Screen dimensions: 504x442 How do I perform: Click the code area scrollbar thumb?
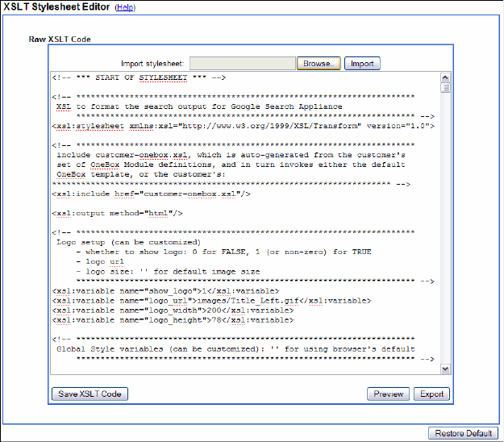pos(445,88)
